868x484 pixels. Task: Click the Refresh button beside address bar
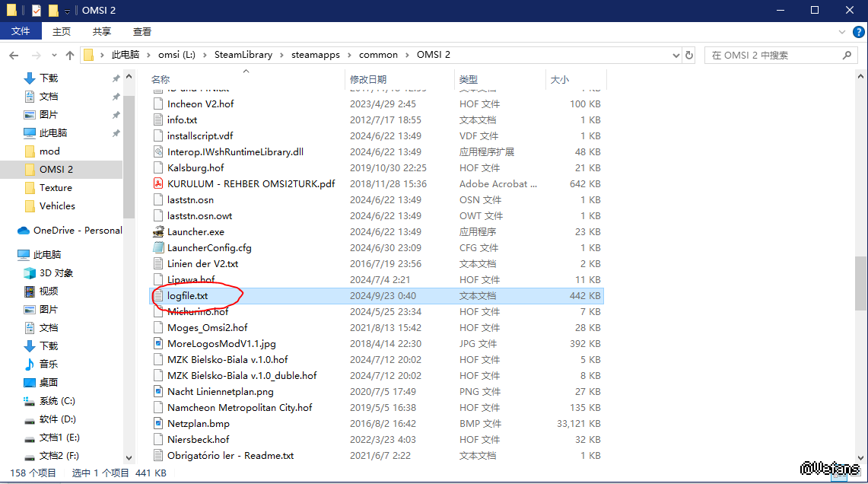pos(689,55)
